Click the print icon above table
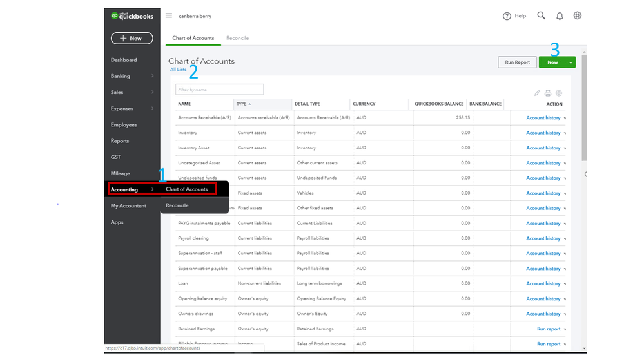Image resolution: width=644 pixels, height=362 pixels. tap(548, 93)
